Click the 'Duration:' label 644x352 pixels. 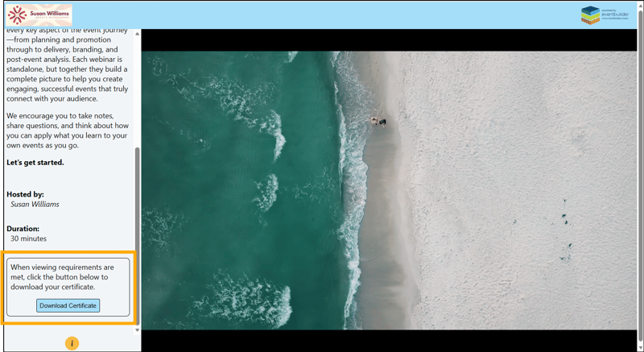tap(23, 229)
